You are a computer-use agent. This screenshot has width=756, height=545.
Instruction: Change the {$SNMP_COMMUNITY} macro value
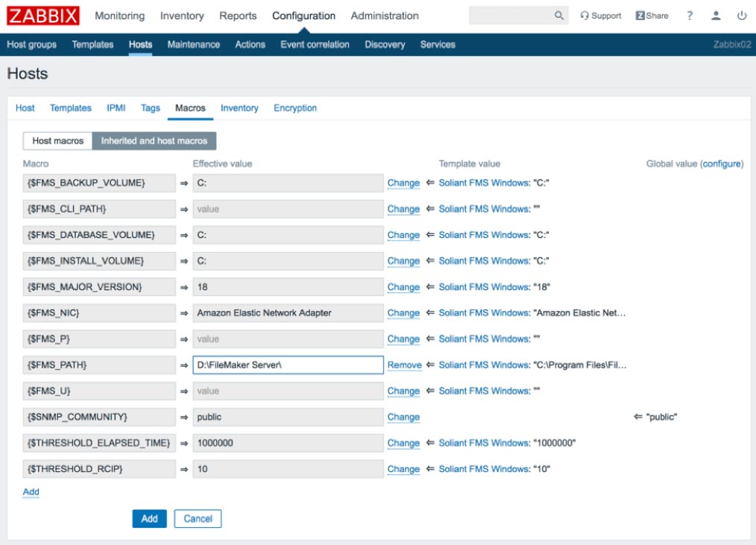[403, 418]
